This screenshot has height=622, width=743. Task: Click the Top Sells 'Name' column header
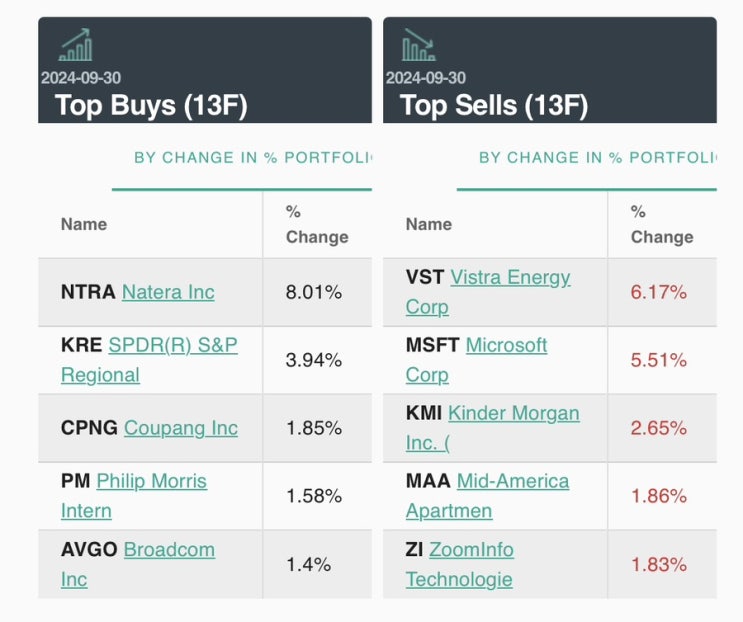click(429, 224)
